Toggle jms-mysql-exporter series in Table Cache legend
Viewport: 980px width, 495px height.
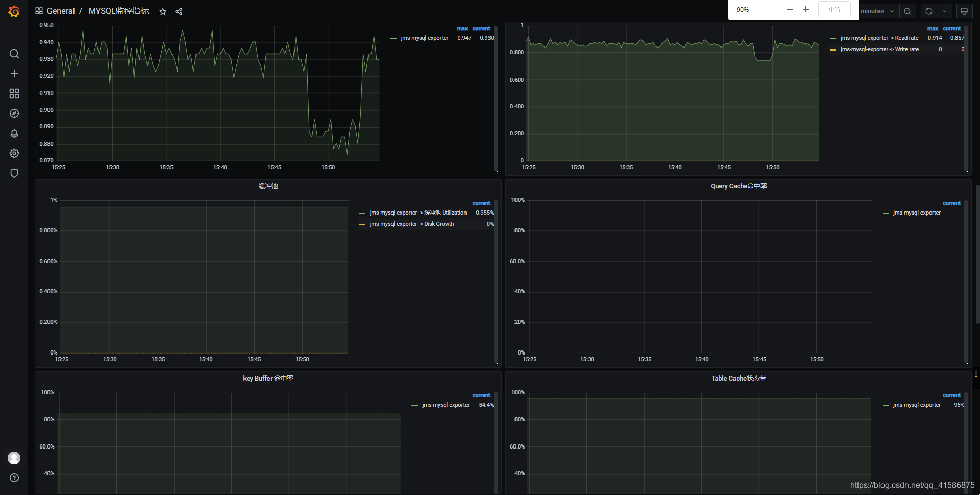tap(917, 405)
